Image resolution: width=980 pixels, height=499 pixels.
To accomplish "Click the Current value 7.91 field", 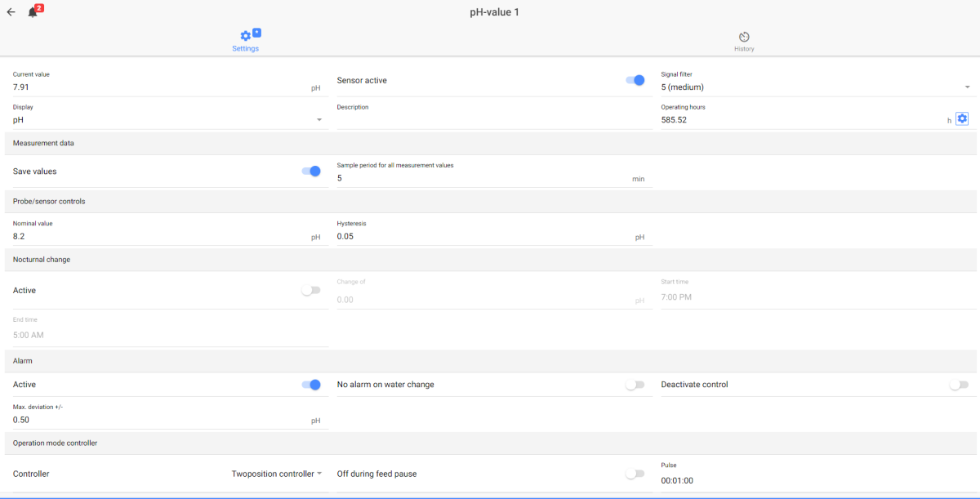I will 169,82.
